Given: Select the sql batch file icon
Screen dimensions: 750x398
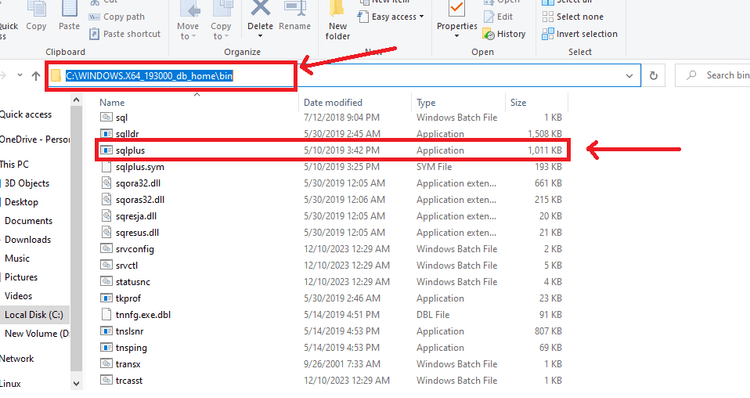Looking at the screenshot, I should coord(106,117).
